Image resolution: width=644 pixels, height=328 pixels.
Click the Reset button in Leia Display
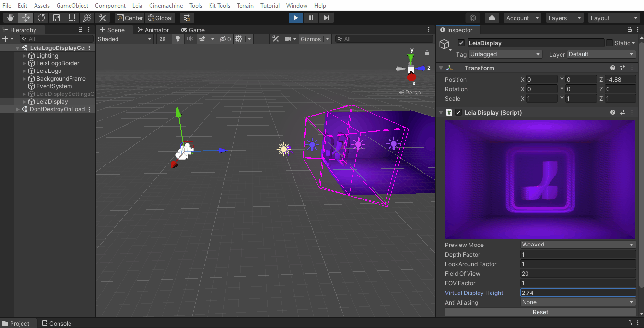coord(540,312)
